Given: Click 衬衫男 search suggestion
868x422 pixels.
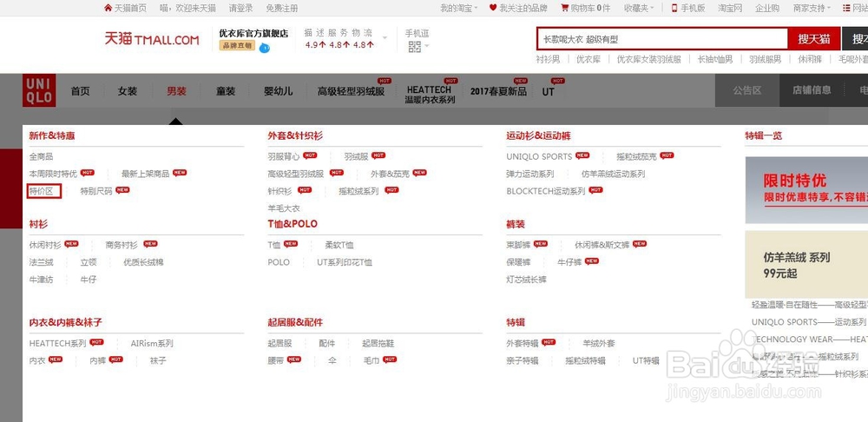Looking at the screenshot, I should [548, 59].
